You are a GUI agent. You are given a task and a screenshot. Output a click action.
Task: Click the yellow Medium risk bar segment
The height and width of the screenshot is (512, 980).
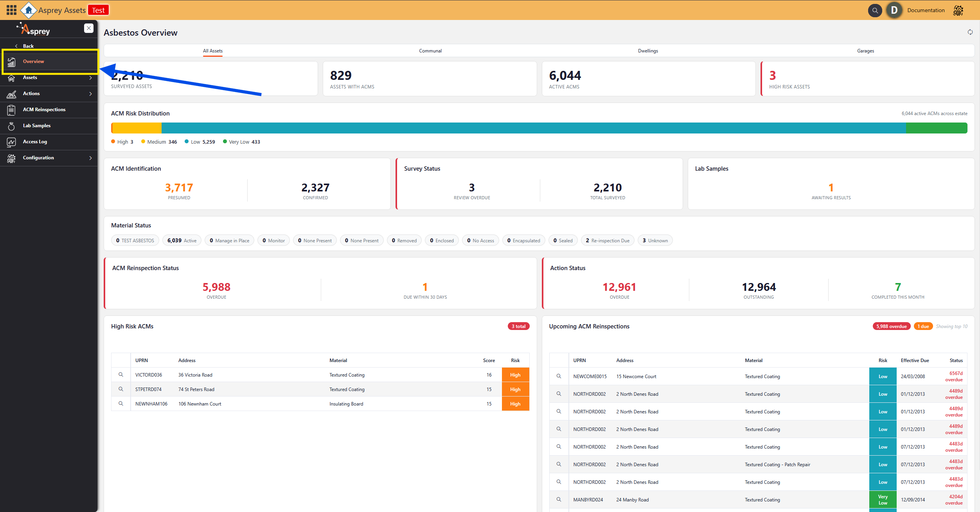coord(137,128)
